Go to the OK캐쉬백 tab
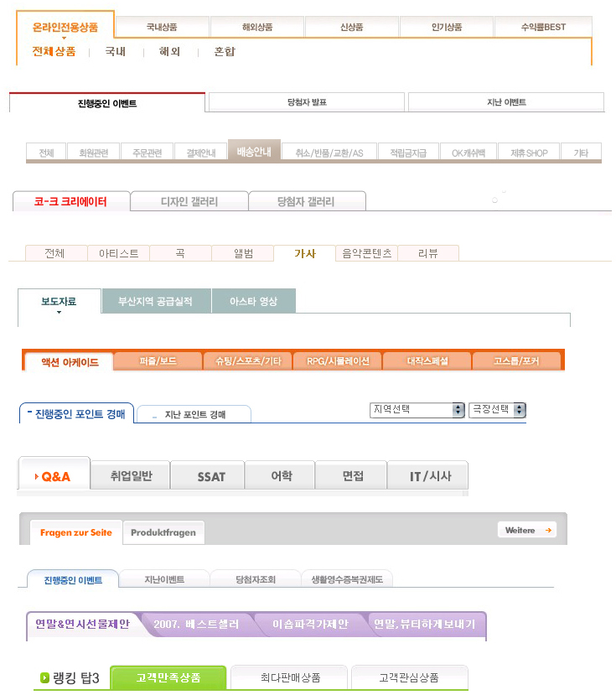The height and width of the screenshot is (695, 616). 468,153
